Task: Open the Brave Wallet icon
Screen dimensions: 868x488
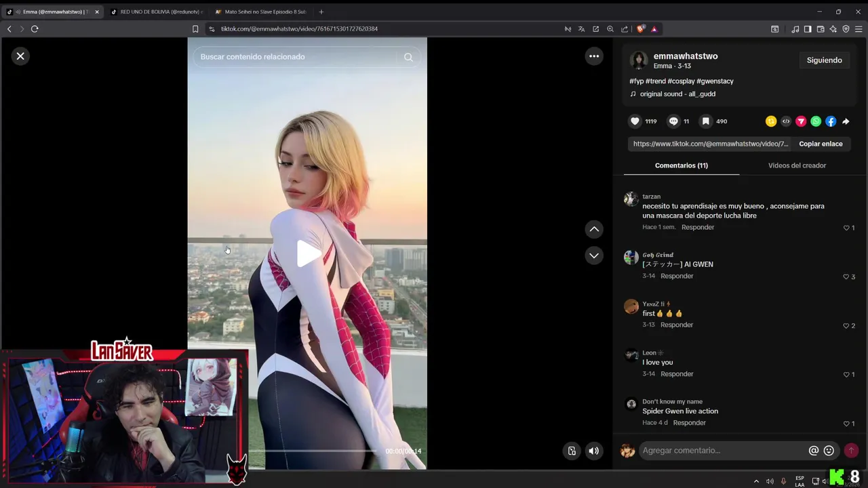Action: (821, 29)
